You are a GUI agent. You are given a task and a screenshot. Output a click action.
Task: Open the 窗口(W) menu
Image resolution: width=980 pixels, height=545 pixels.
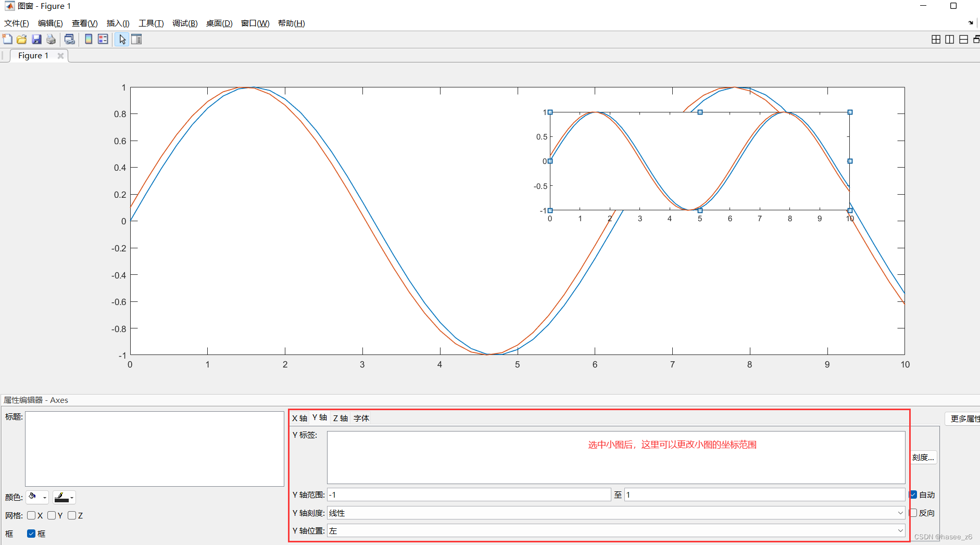coord(255,23)
